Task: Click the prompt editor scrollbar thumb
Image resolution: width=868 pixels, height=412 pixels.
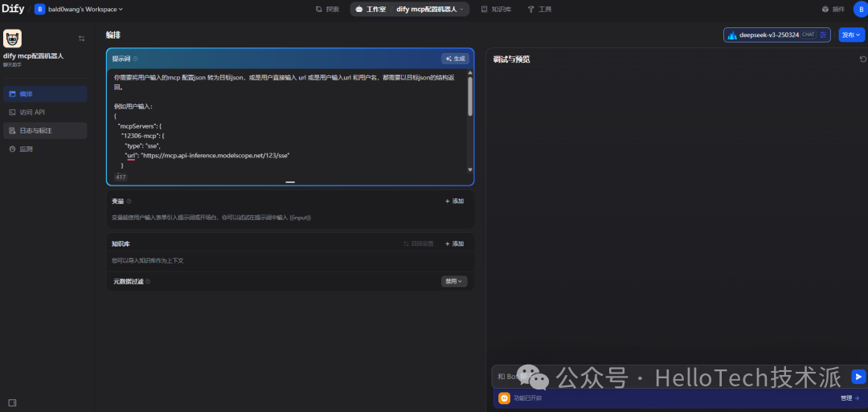Action: [470, 96]
